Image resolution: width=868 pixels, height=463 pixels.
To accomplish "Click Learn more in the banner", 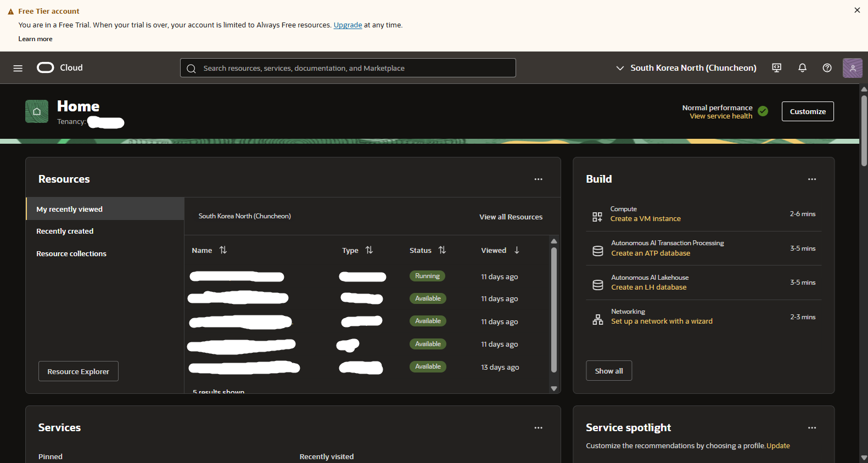I will (35, 39).
